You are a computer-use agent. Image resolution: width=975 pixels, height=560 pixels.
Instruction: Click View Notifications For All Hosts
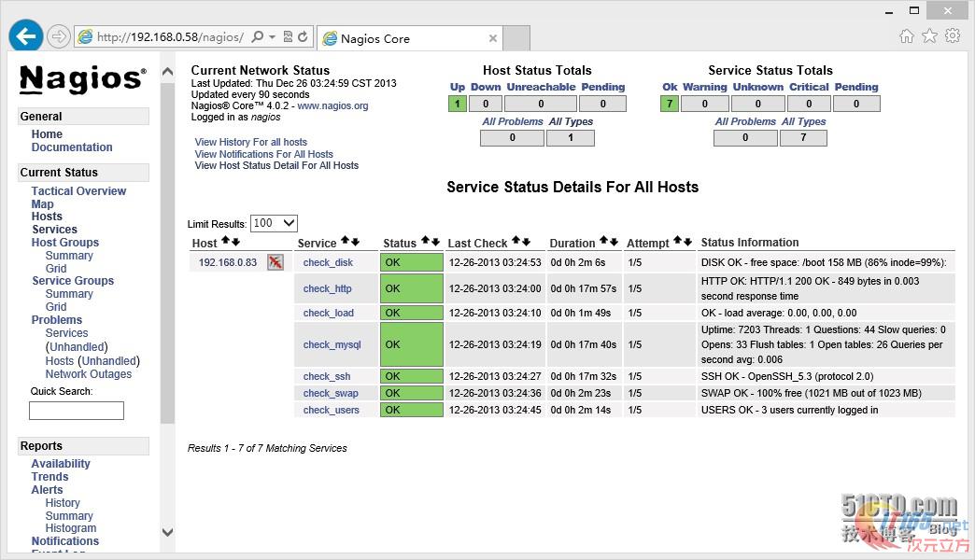click(x=264, y=153)
